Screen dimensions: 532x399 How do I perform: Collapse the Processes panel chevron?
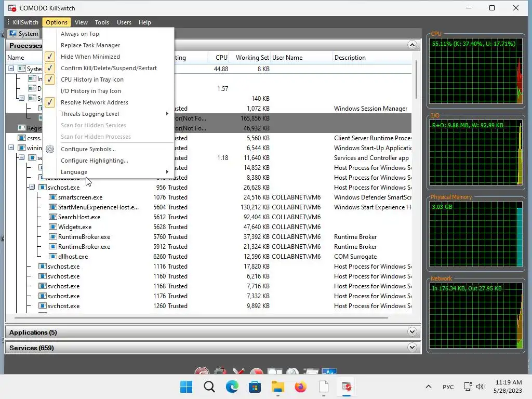(x=412, y=45)
